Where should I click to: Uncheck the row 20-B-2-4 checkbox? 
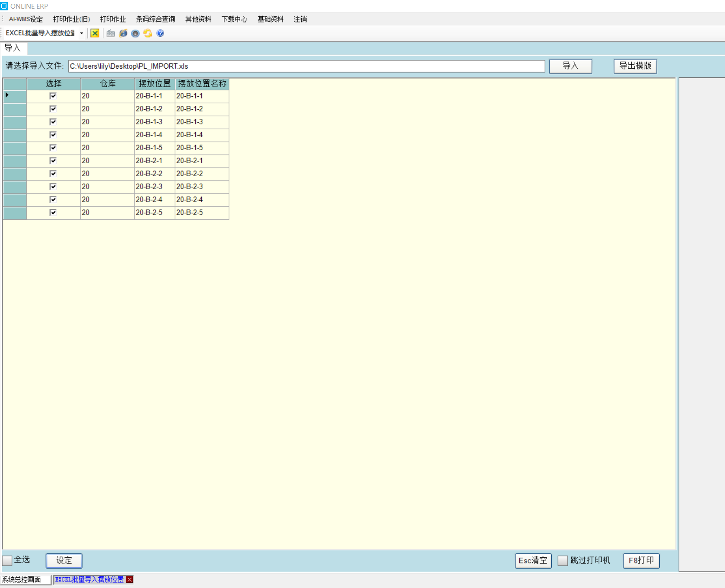coord(53,199)
